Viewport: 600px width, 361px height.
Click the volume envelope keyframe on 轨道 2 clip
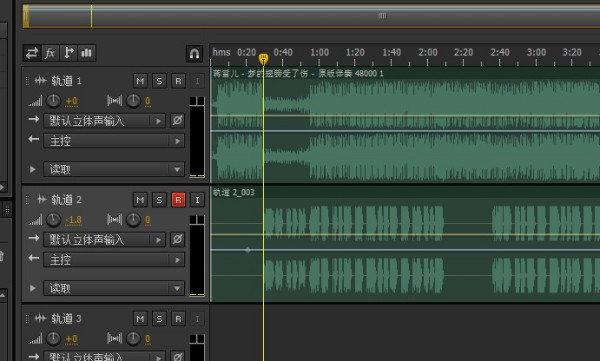coord(248,250)
